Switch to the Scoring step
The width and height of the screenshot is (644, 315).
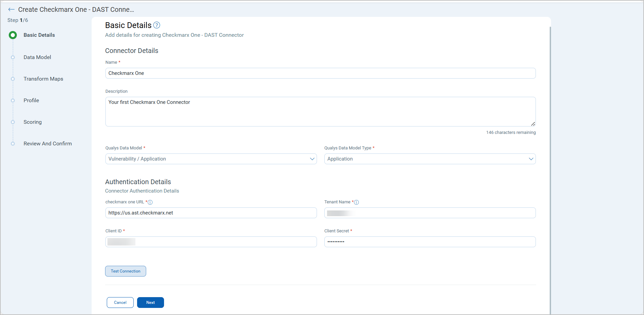click(33, 122)
